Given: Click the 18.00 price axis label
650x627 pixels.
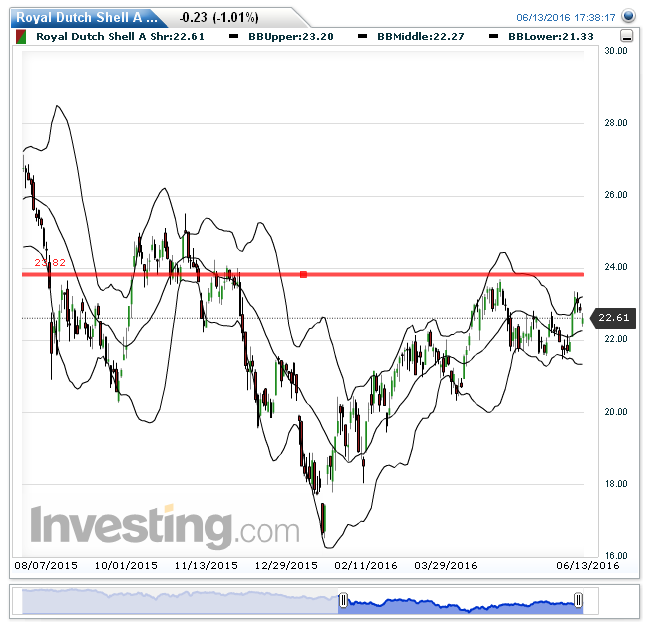Looking at the screenshot, I should point(616,484).
